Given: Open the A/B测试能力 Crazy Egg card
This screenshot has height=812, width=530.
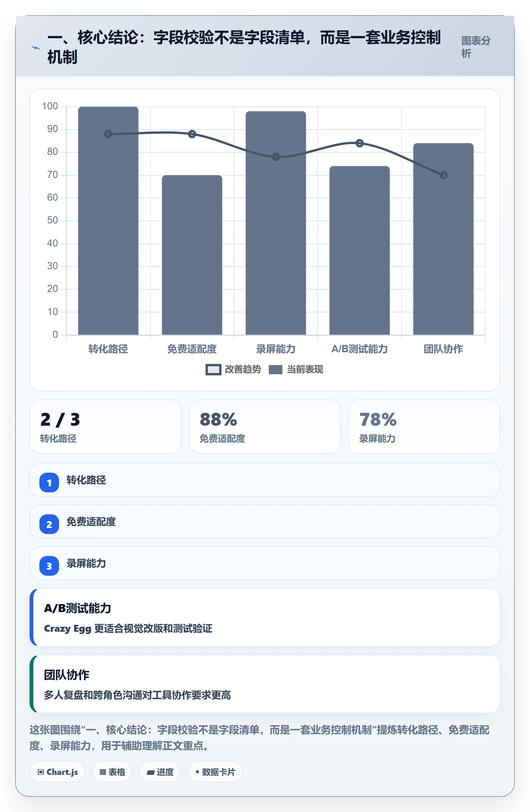Looking at the screenshot, I should [x=265, y=617].
